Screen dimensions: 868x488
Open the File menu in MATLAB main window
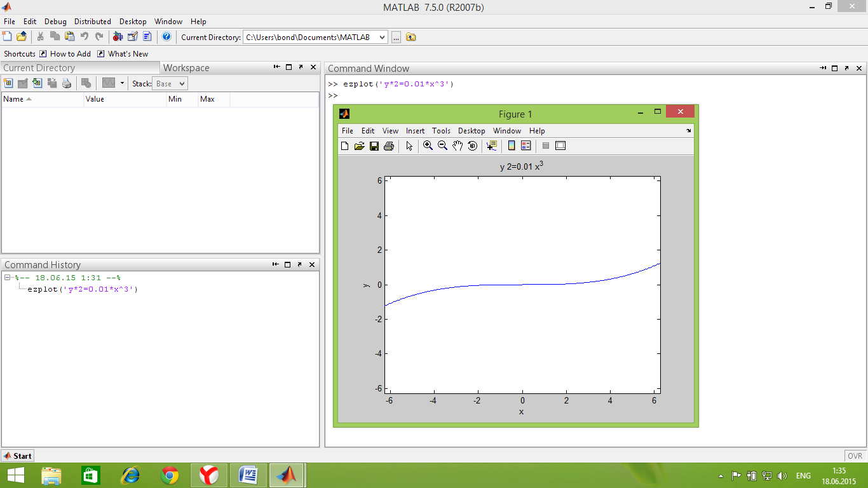[9, 22]
